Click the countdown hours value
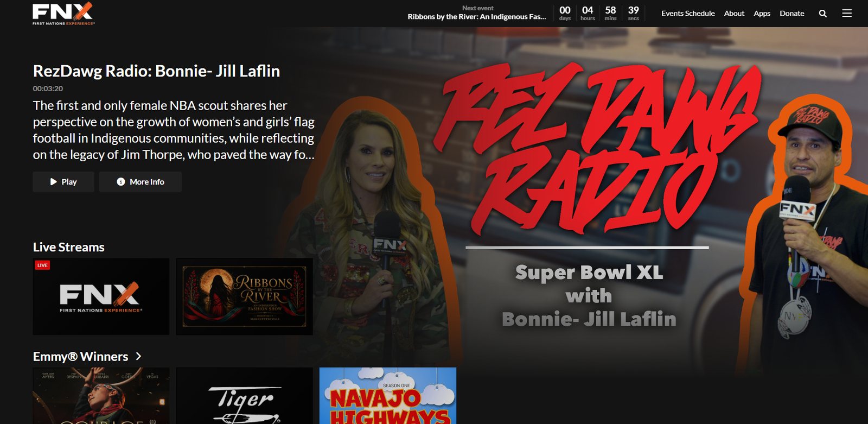The height and width of the screenshot is (424, 868). 588,10
